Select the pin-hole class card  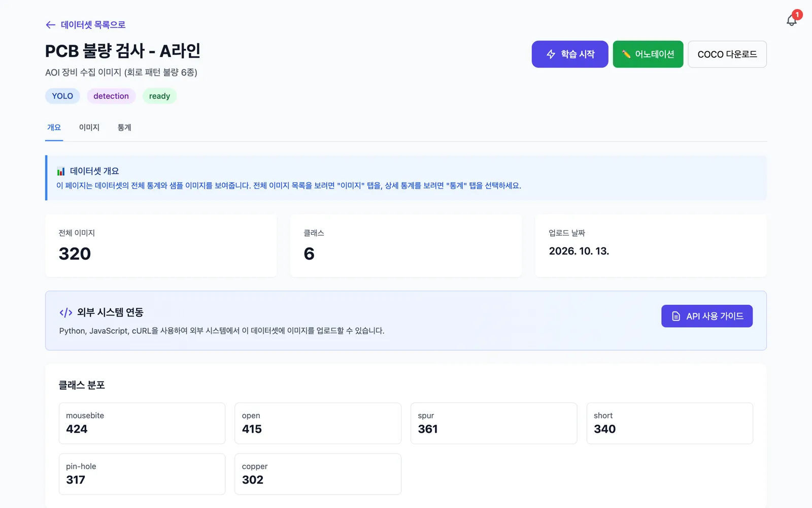click(x=142, y=474)
